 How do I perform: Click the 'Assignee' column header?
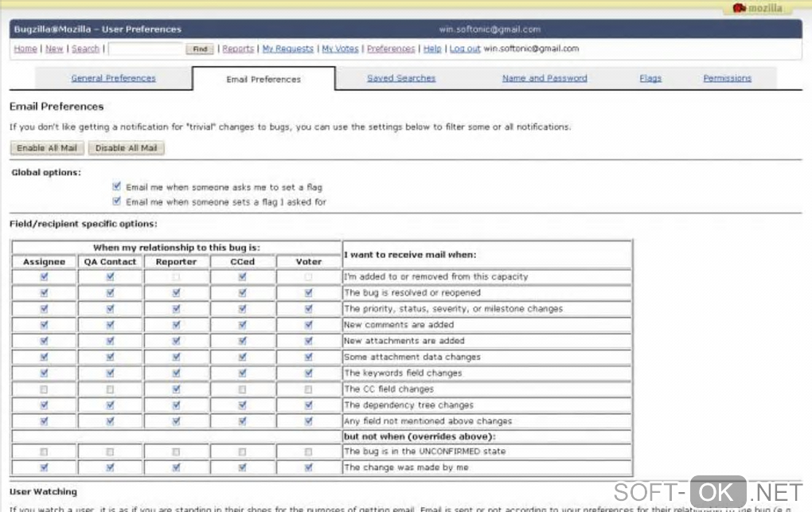pos(44,262)
